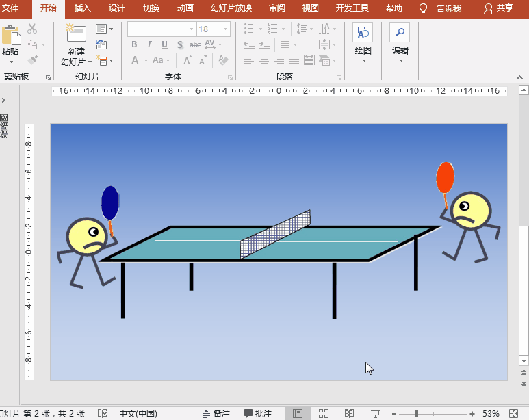
Task: Click the Cut scissors icon
Action: point(32,29)
